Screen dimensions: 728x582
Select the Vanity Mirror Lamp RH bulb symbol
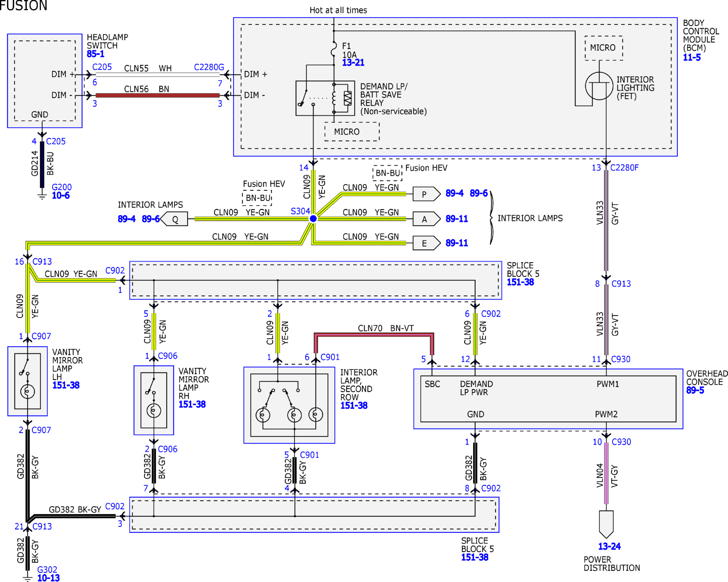click(154, 411)
